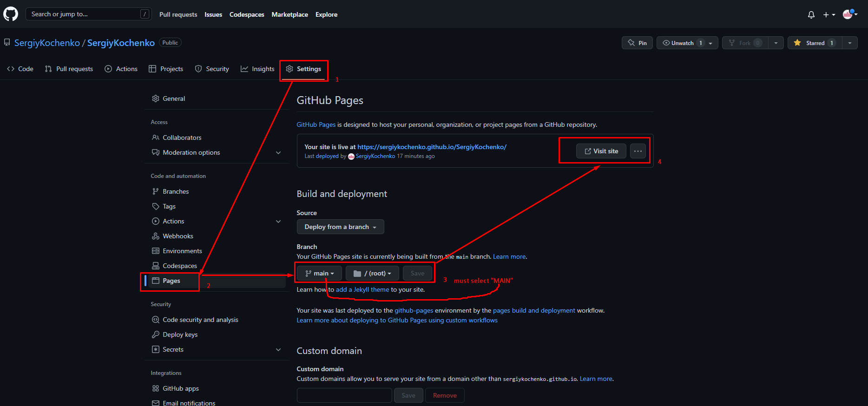Open the plus create-new menu
The width and height of the screenshot is (868, 406).
tap(829, 15)
